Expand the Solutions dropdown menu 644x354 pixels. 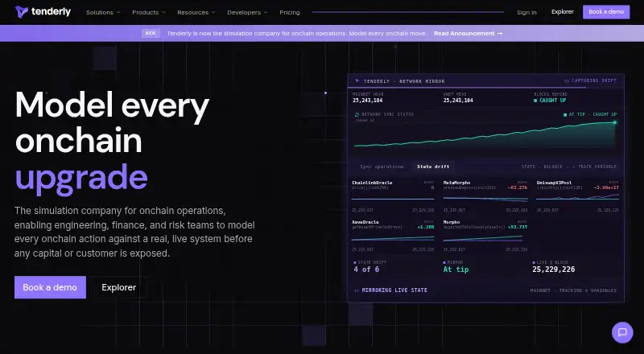103,12
